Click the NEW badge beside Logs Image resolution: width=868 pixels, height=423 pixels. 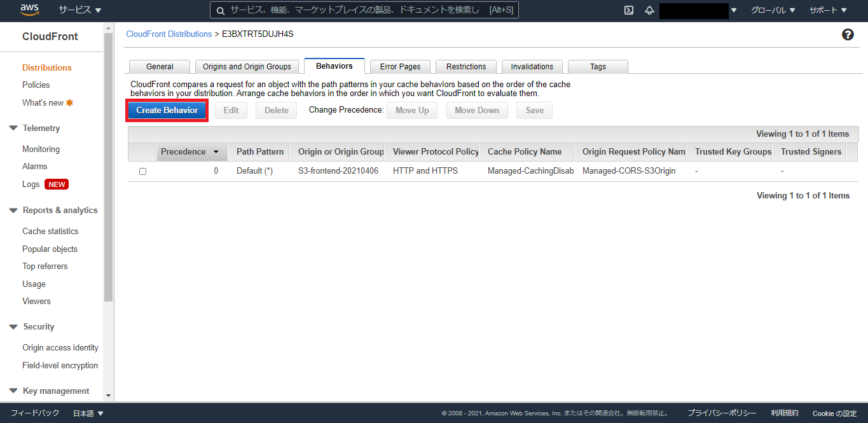pyautogui.click(x=57, y=184)
